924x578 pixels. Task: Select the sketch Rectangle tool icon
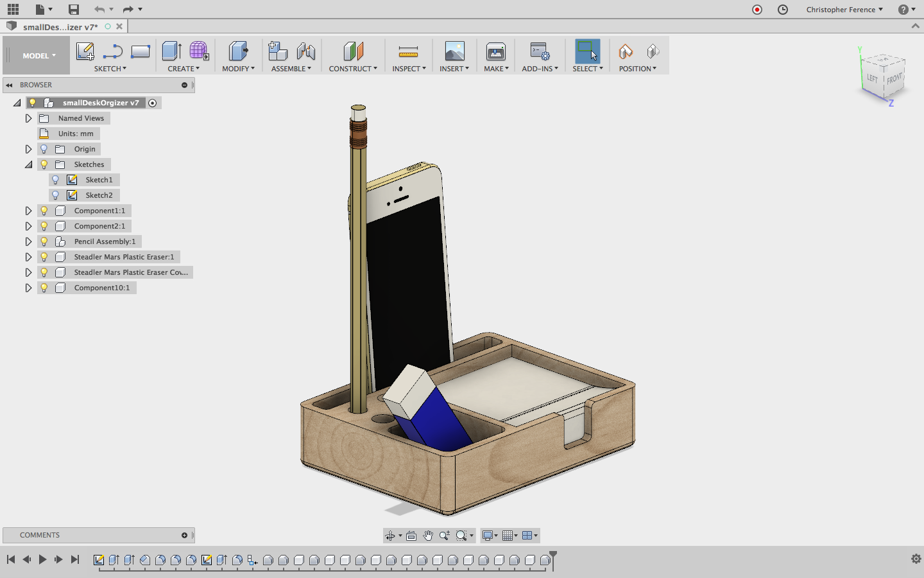(140, 51)
